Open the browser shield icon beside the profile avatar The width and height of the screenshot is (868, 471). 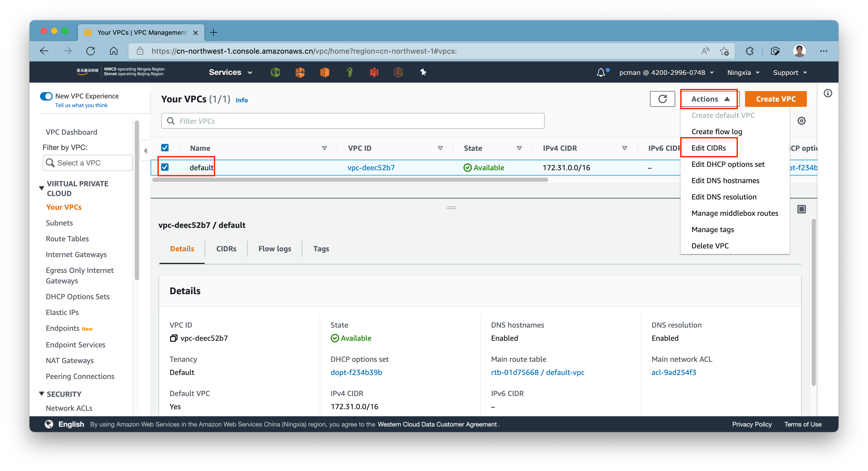[775, 51]
